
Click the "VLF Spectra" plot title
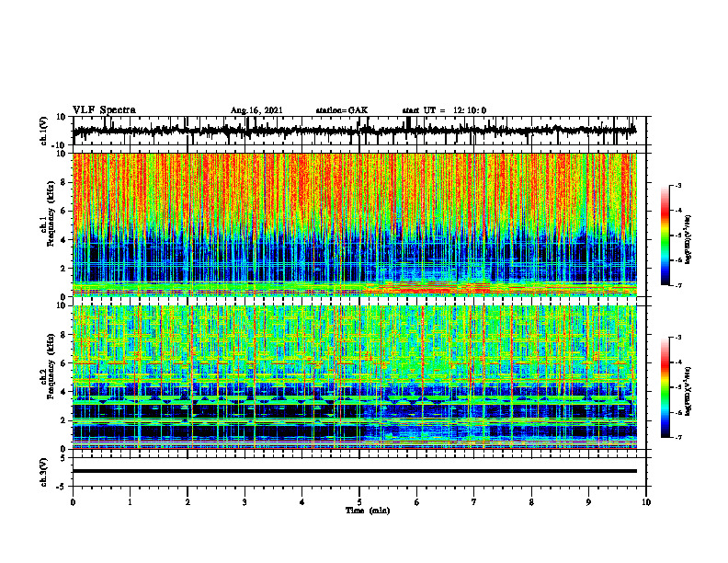tap(104, 110)
